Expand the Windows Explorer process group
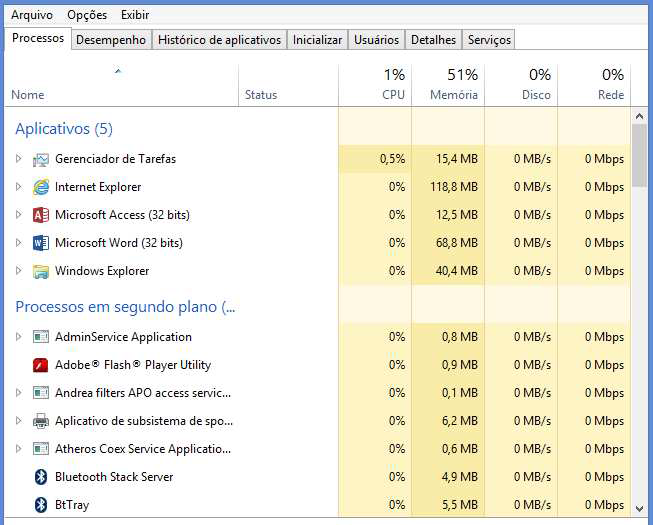The height and width of the screenshot is (525, 653). (x=18, y=271)
